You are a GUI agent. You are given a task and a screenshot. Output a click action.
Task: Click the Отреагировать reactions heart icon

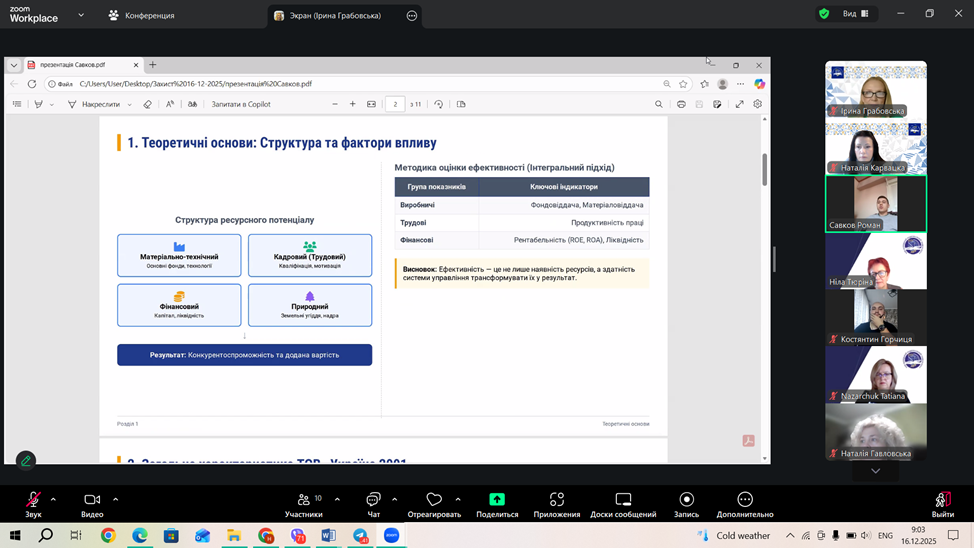coord(434,500)
